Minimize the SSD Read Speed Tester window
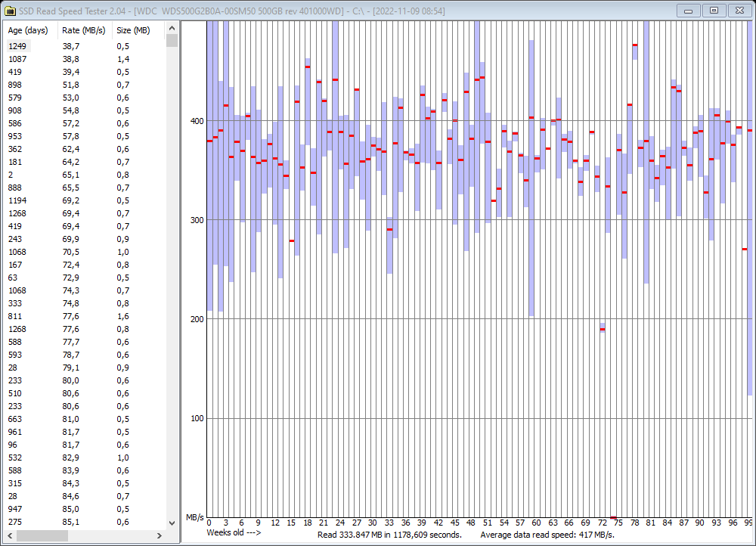 689,11
